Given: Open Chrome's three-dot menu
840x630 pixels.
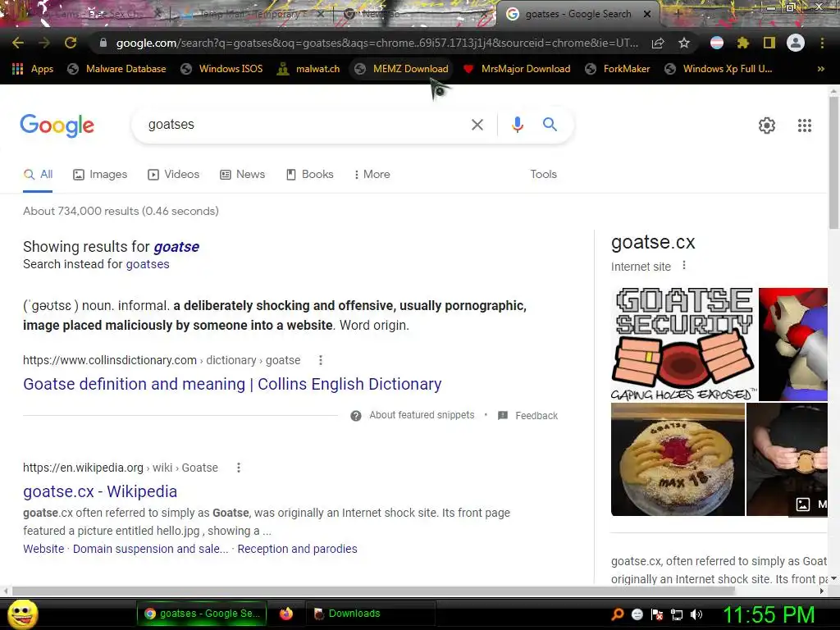Looking at the screenshot, I should (x=822, y=43).
